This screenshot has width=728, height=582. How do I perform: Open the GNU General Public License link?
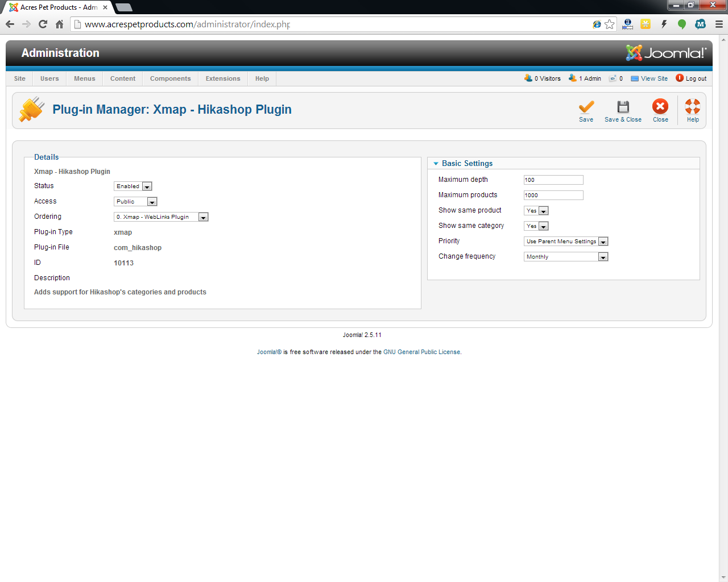coord(421,352)
